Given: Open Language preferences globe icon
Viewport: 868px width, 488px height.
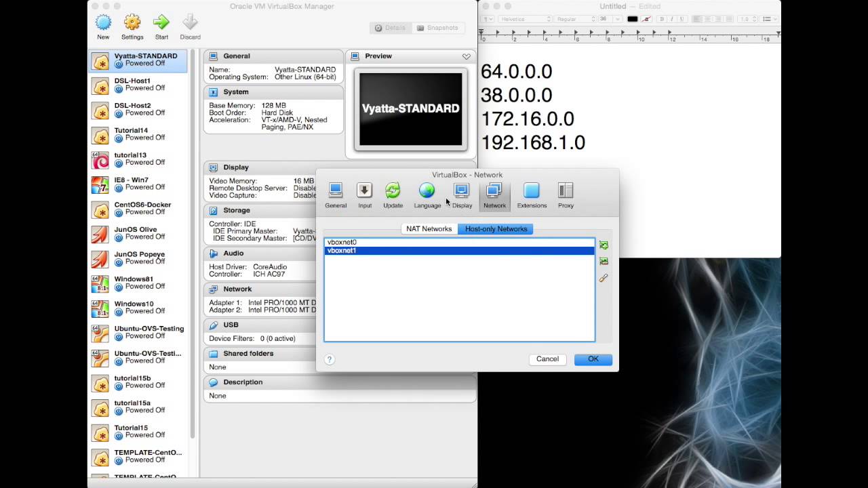Looking at the screenshot, I should [427, 190].
